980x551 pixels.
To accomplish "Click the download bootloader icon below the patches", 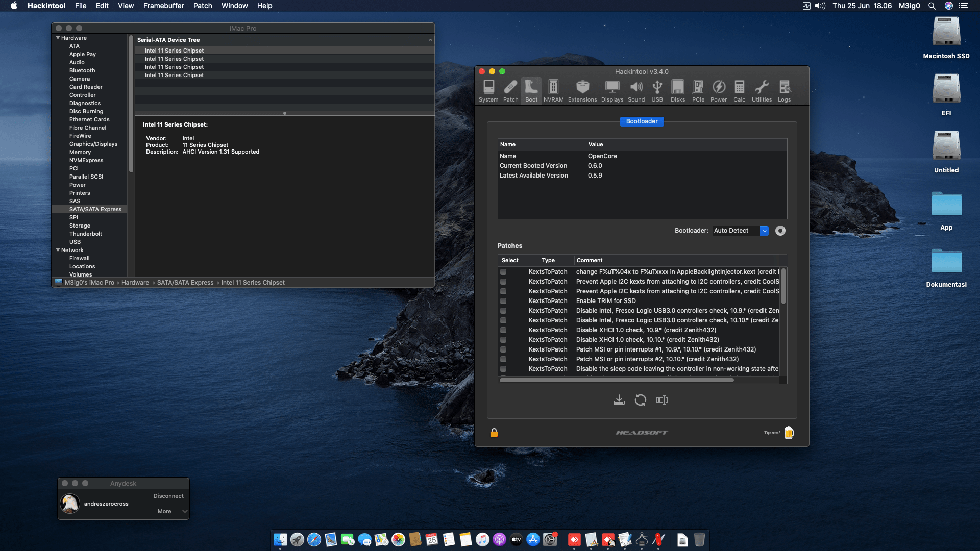I will coord(619,400).
